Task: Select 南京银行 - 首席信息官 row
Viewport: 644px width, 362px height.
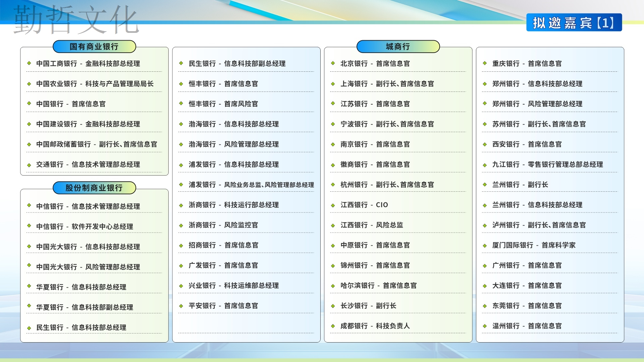Action: coord(398,144)
